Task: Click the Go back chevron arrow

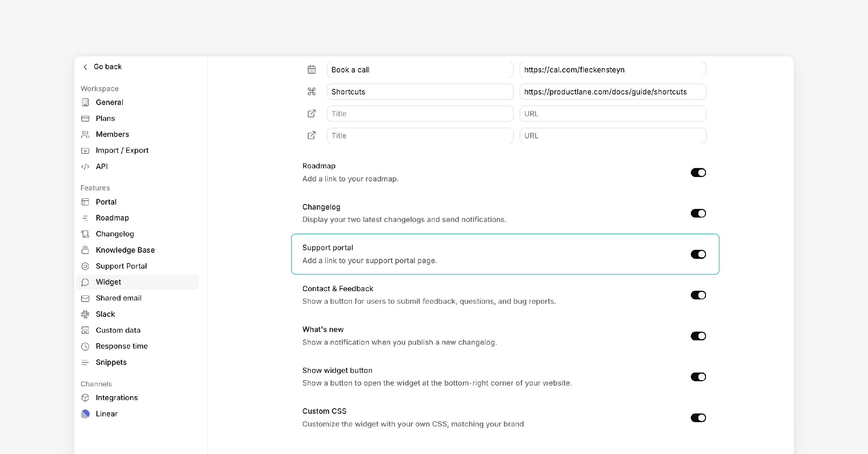Action: (x=85, y=67)
